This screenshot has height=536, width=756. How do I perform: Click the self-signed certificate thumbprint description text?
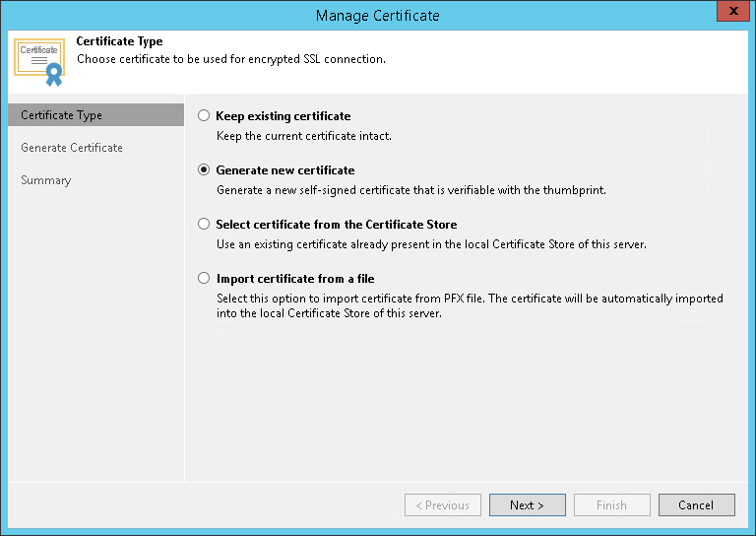[x=410, y=190]
